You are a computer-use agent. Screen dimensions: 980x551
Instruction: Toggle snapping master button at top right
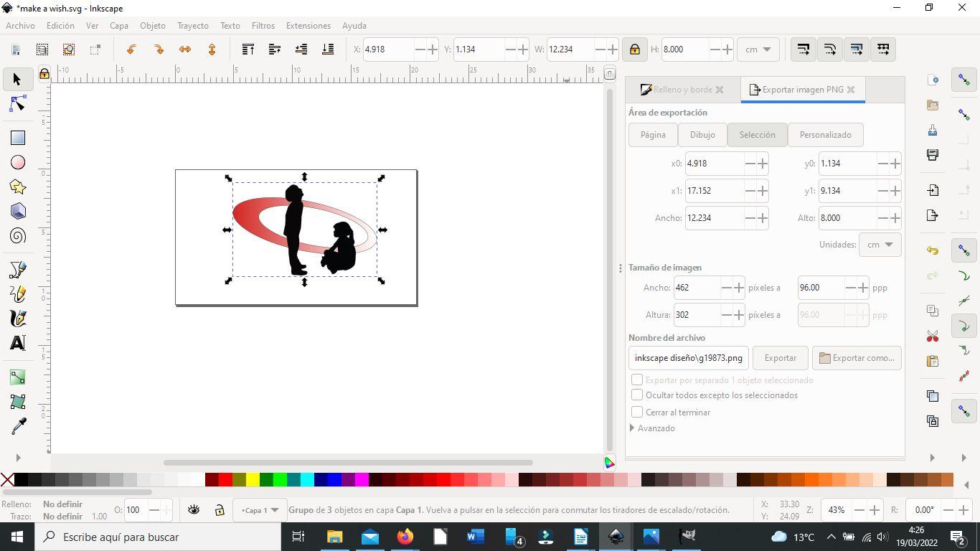click(965, 80)
